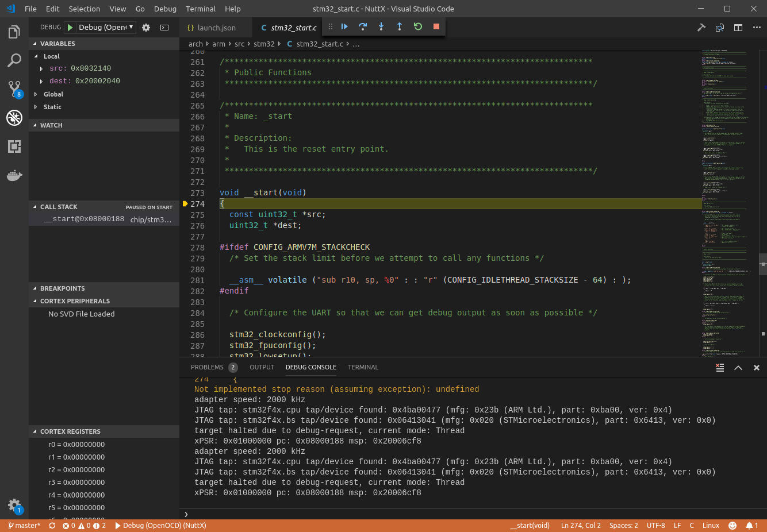767x532 pixels.
Task: Click the Search icon in activity bar
Action: click(14, 60)
